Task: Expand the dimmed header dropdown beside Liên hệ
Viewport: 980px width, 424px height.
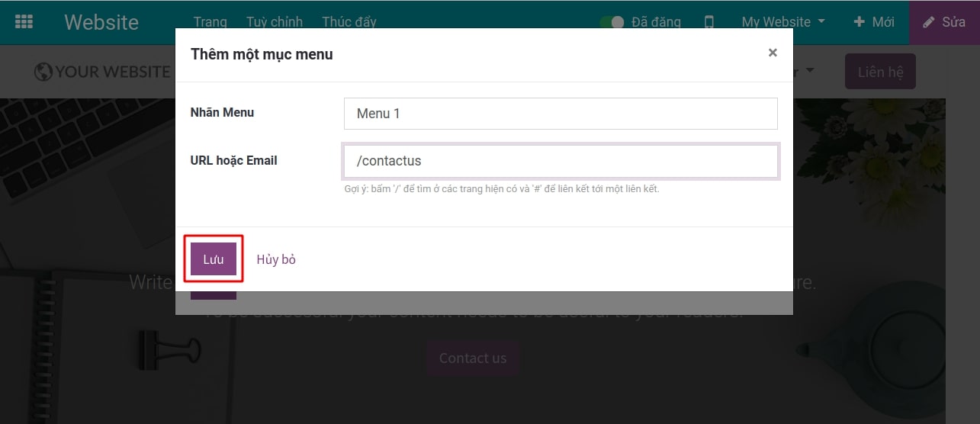Action: tap(808, 71)
